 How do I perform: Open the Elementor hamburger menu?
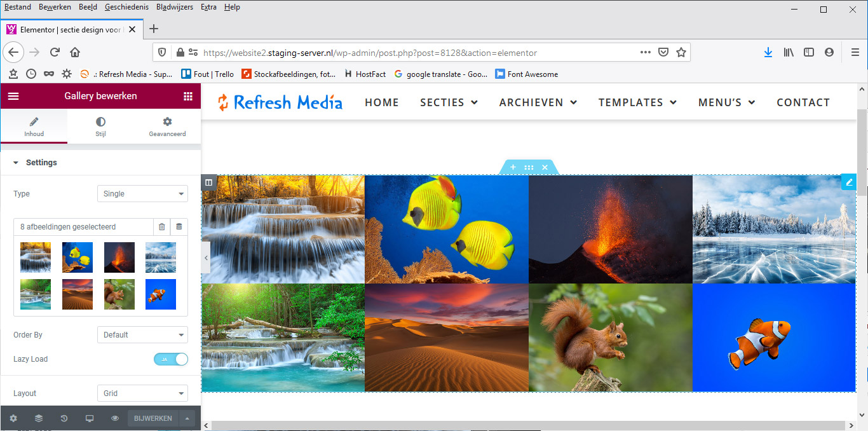coord(13,96)
